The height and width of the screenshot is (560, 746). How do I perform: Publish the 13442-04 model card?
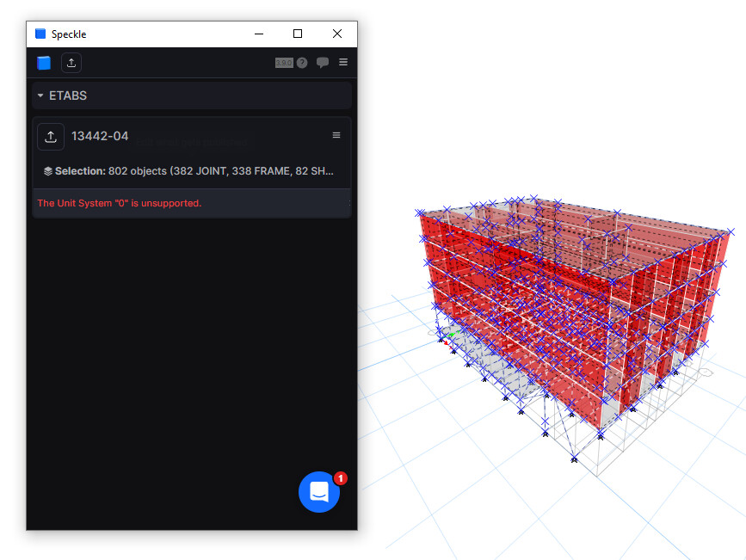tap(51, 136)
